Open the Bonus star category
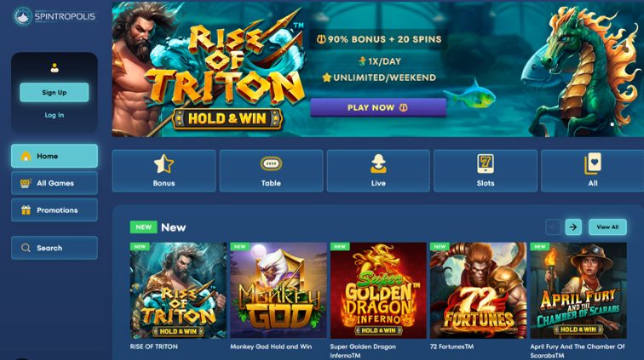The image size is (644, 360). tap(164, 171)
